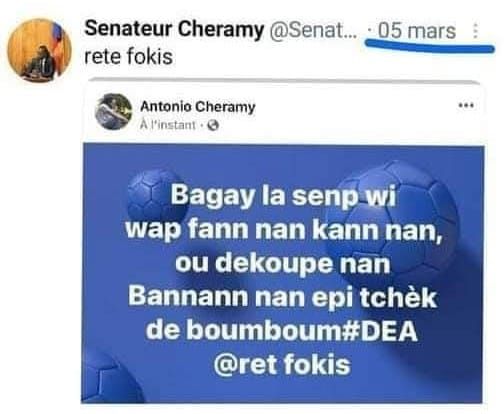The height and width of the screenshot is (414, 504).
Task: Open Senateur Cheramy's round profile picture
Action: tap(39, 50)
